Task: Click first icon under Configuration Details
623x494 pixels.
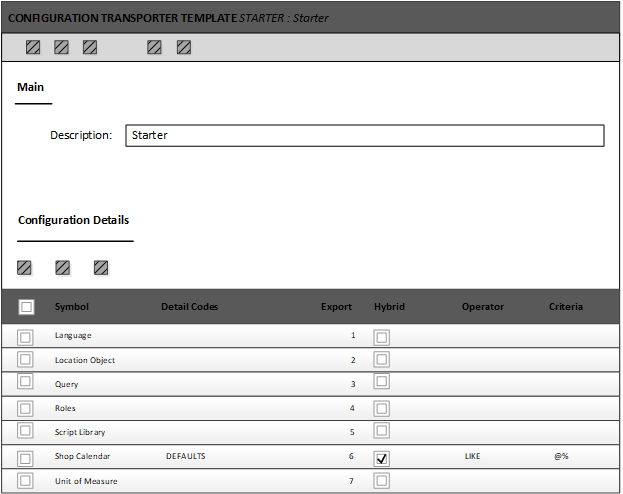Action: click(24, 268)
